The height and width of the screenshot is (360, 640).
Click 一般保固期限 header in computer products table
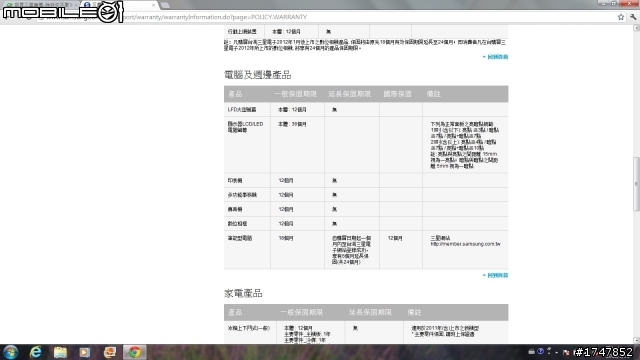(x=296, y=94)
